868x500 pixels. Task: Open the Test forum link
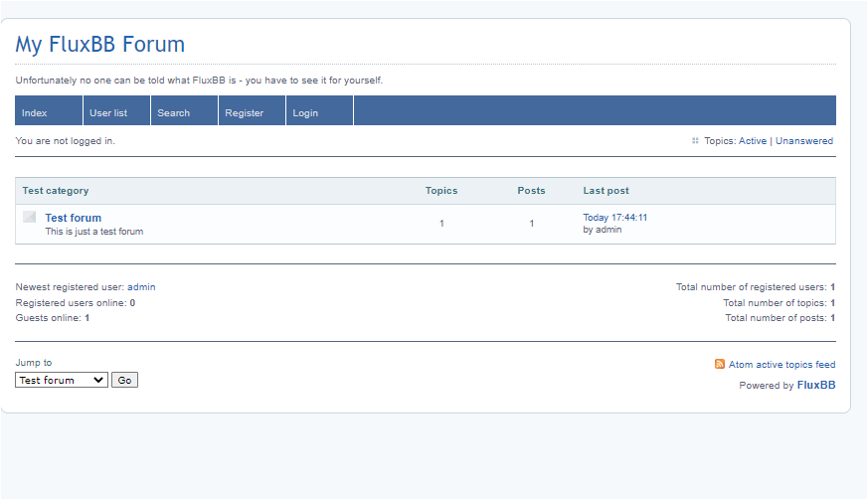click(x=73, y=218)
